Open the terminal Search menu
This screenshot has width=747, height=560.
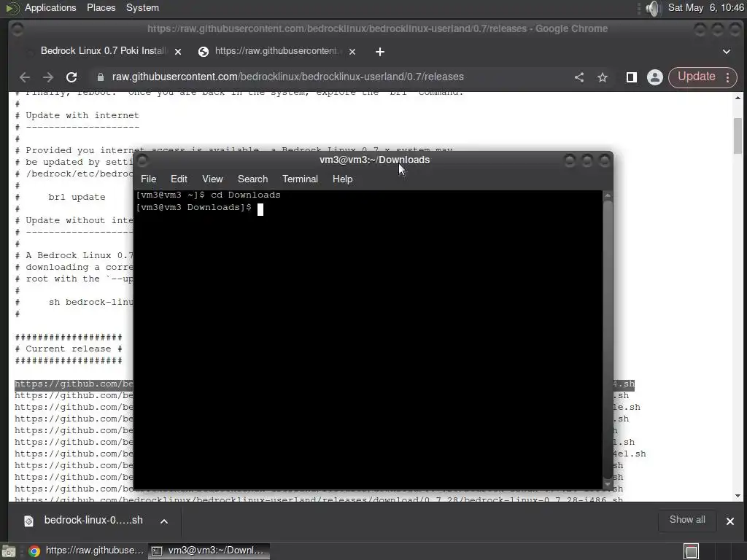click(252, 179)
